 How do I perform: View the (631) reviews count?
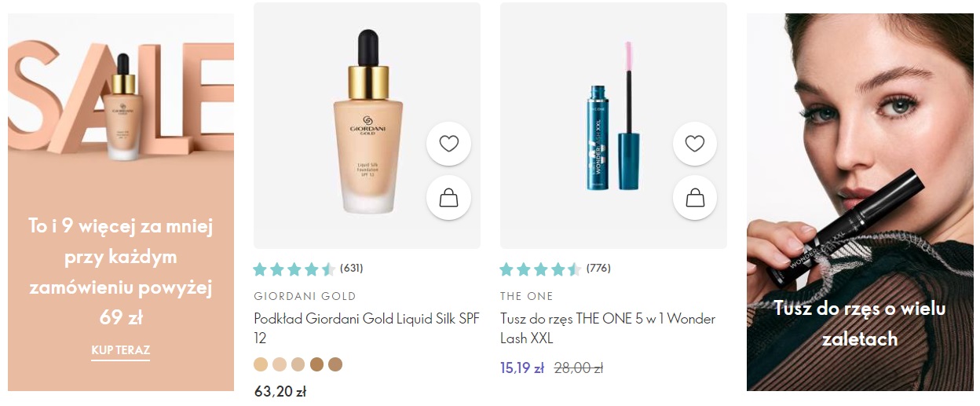352,269
